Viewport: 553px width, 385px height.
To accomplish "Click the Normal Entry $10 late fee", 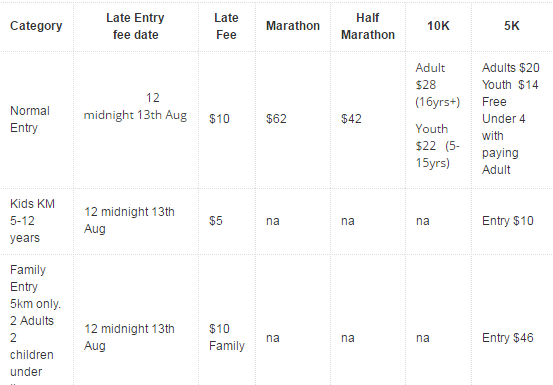I will (x=219, y=119).
